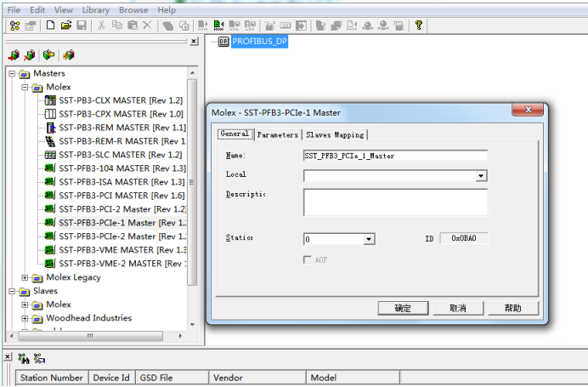
Task: Open the View menu
Action: (64, 10)
